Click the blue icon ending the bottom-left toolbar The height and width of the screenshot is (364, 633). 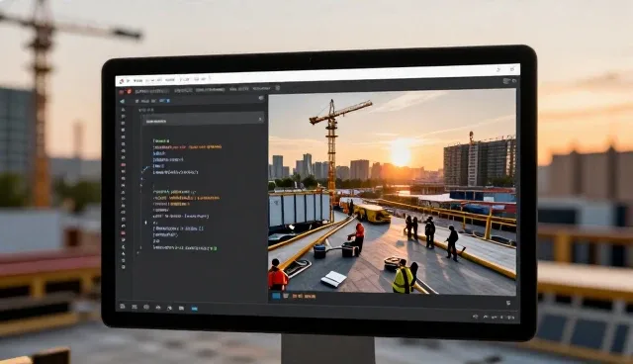pos(194,309)
